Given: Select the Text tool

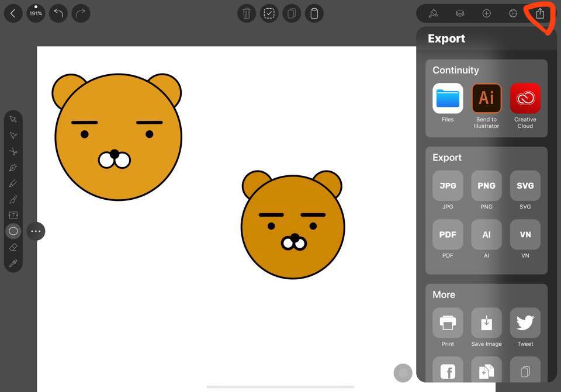Looking at the screenshot, I should [x=13, y=215].
